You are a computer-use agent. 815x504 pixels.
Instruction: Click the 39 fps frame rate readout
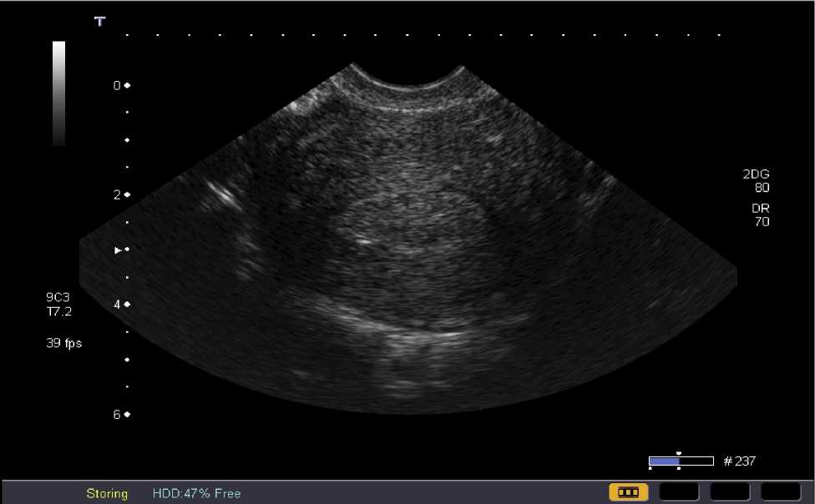point(64,343)
